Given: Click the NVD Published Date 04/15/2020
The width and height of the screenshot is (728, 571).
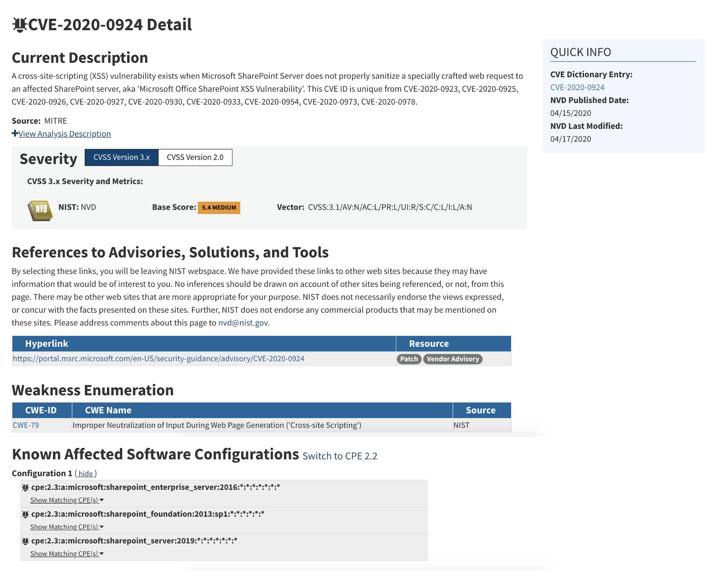Looking at the screenshot, I should click(x=570, y=113).
